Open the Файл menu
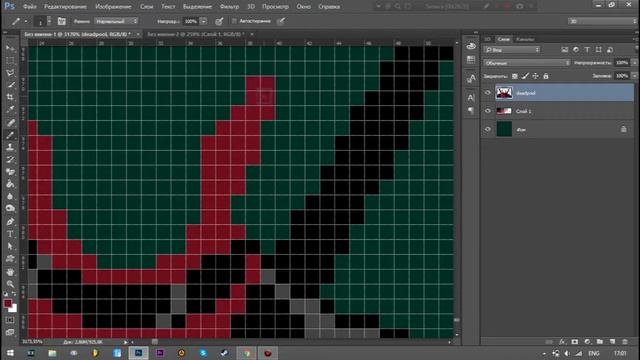This screenshot has width=640, height=360. [x=29, y=7]
